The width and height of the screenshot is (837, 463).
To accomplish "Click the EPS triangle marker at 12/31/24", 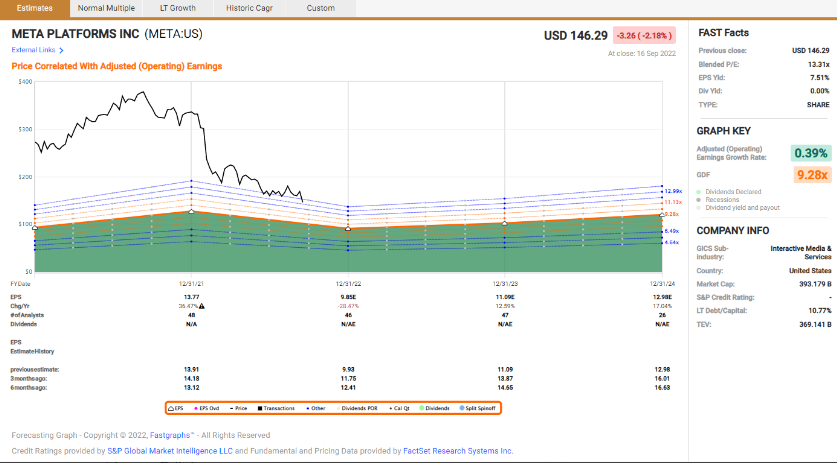I will pyautogui.click(x=662, y=215).
